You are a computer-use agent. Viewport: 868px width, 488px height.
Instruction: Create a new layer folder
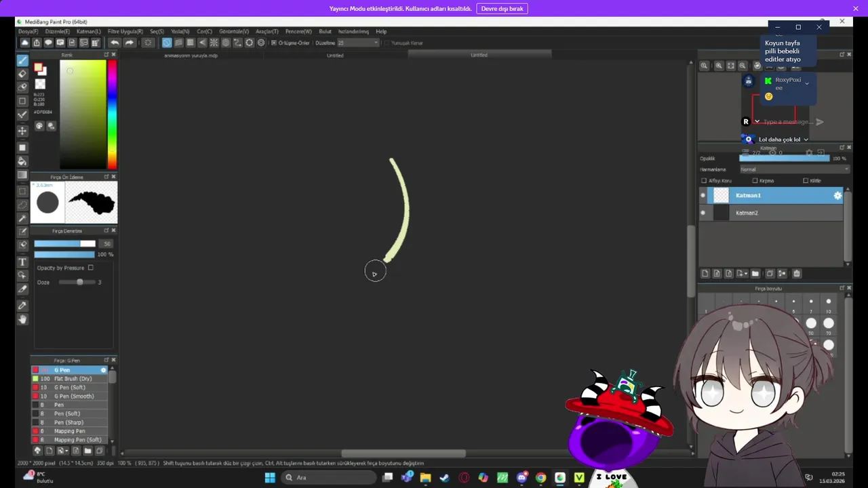[755, 274]
